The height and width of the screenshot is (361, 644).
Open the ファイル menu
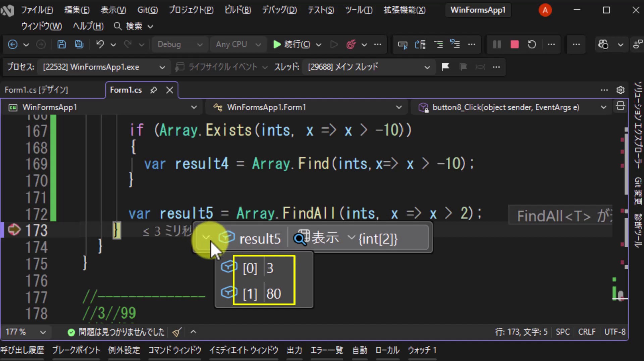[37, 10]
